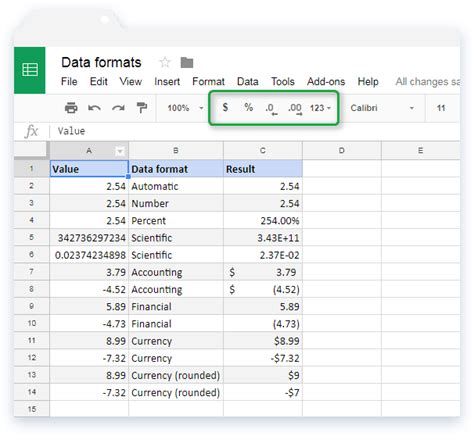Decrease decimal places button
Viewport: 474px width, 436px height.
(x=271, y=109)
